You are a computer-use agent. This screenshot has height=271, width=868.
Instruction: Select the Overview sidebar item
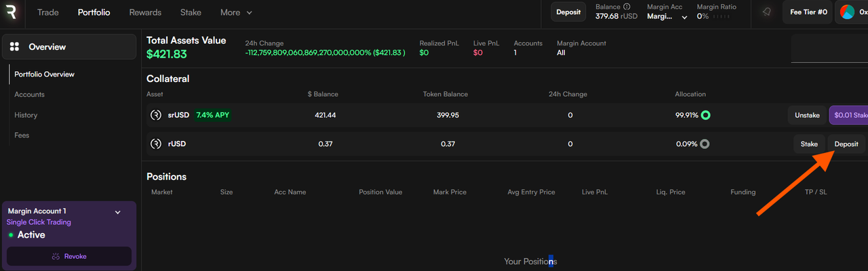point(69,47)
